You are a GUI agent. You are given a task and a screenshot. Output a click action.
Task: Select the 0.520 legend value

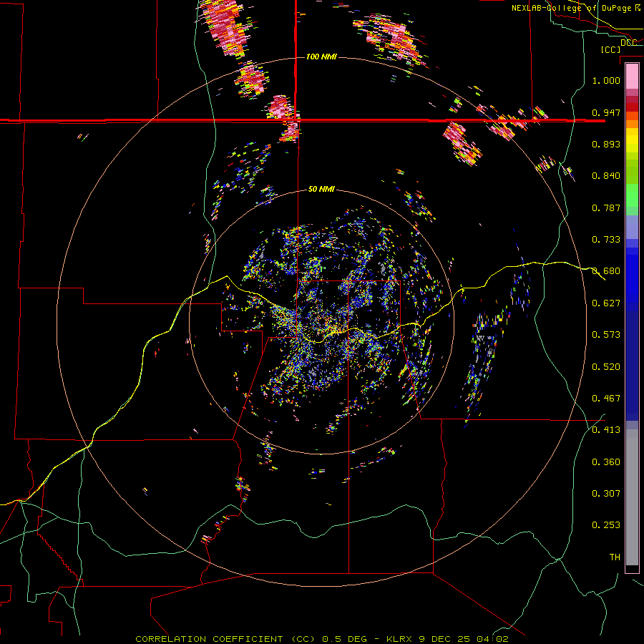606,367
